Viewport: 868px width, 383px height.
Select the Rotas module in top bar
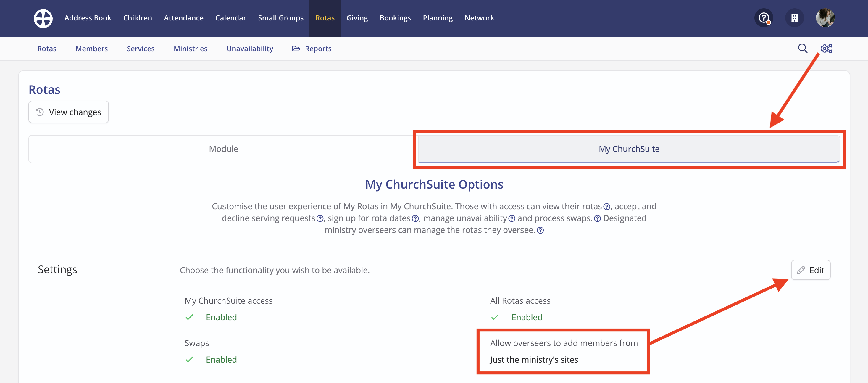[x=325, y=18]
